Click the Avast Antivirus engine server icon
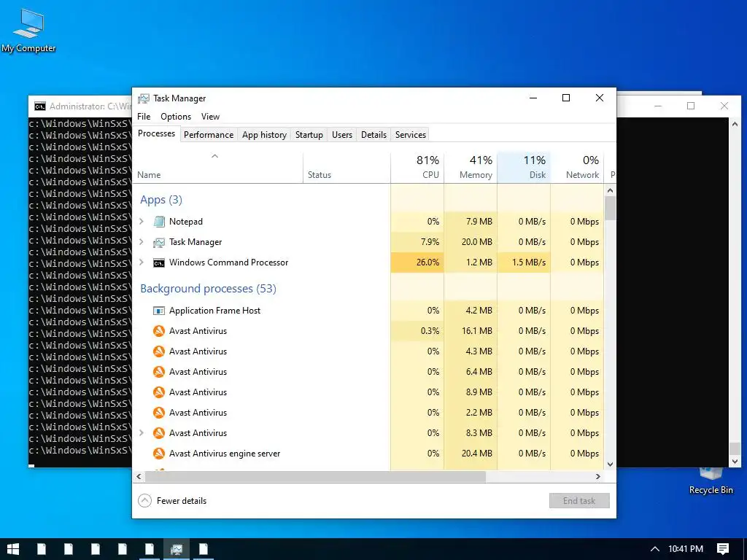 158,454
